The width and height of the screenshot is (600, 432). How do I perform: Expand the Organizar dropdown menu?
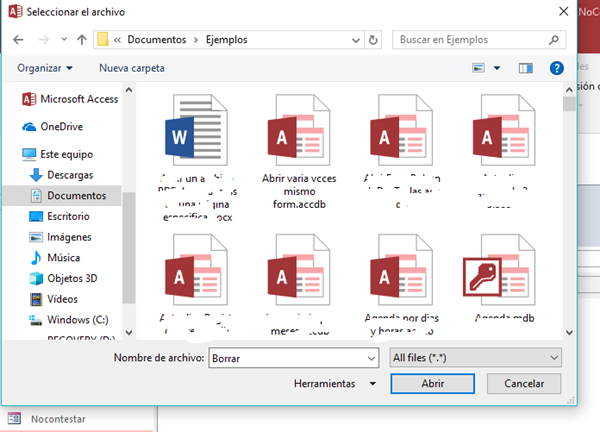tap(45, 68)
